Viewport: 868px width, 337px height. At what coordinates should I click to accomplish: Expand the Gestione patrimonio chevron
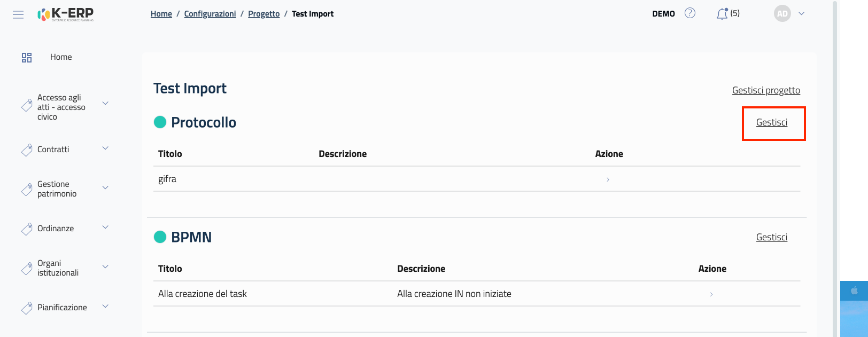point(105,187)
